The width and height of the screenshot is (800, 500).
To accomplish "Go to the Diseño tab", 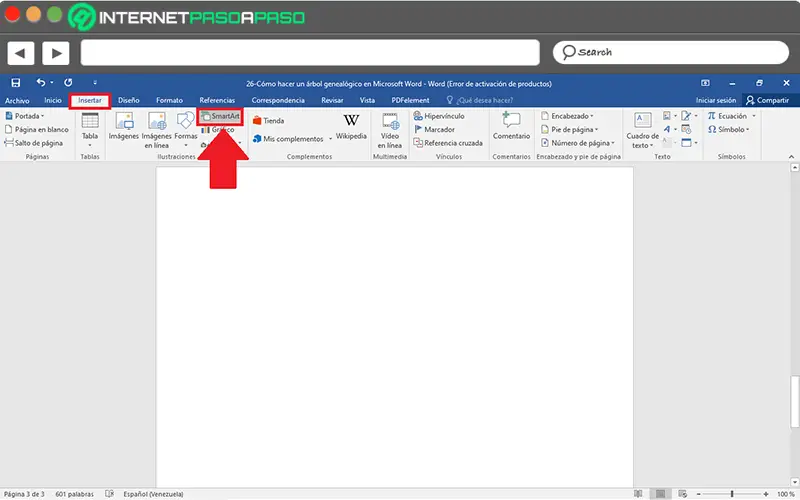I will click(x=129, y=101).
